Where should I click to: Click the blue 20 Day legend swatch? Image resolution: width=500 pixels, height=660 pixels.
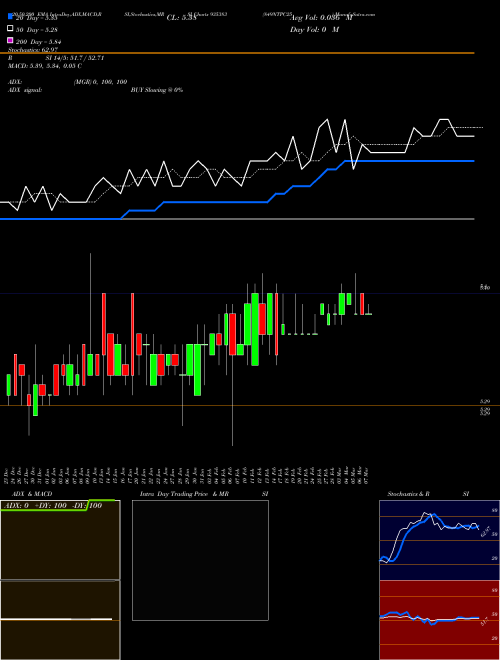(x=11, y=17)
